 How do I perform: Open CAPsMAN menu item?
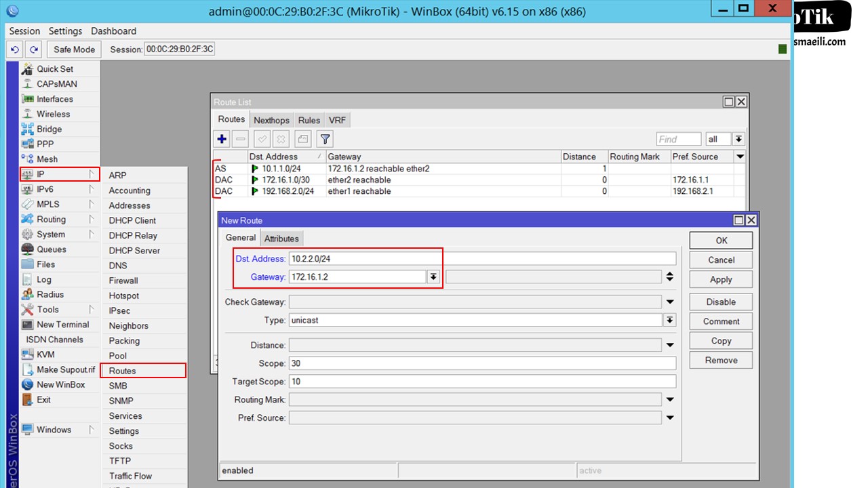56,84
